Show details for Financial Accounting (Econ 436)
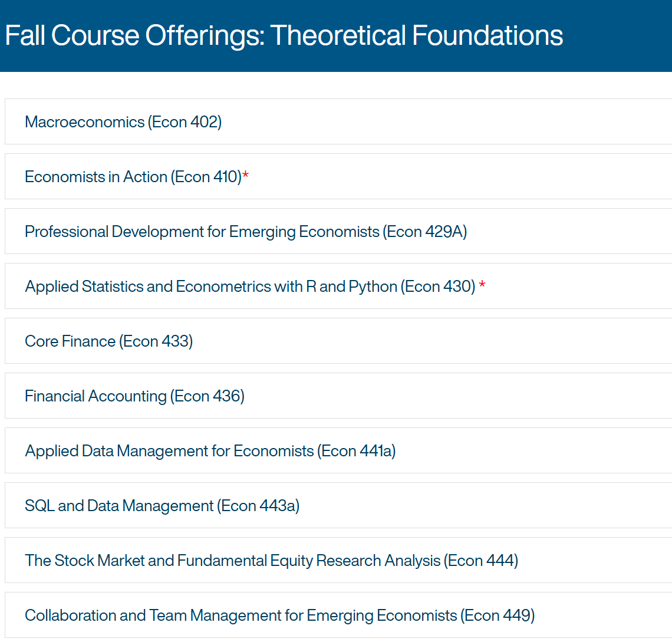The width and height of the screenshot is (672, 642). click(x=338, y=396)
